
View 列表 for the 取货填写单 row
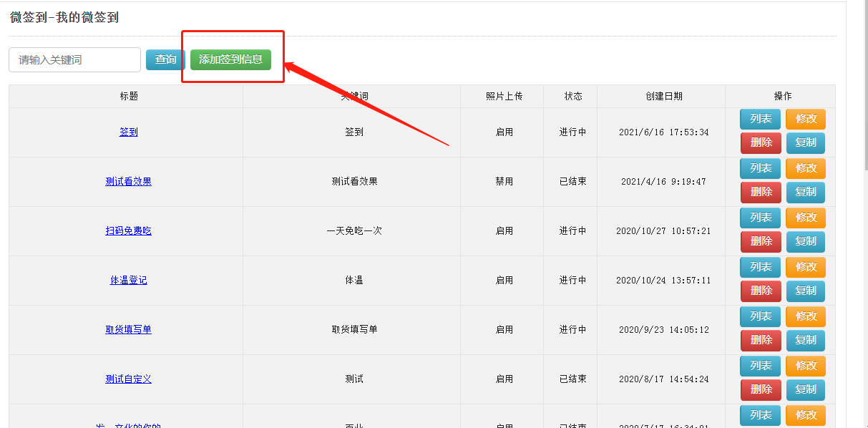click(761, 316)
